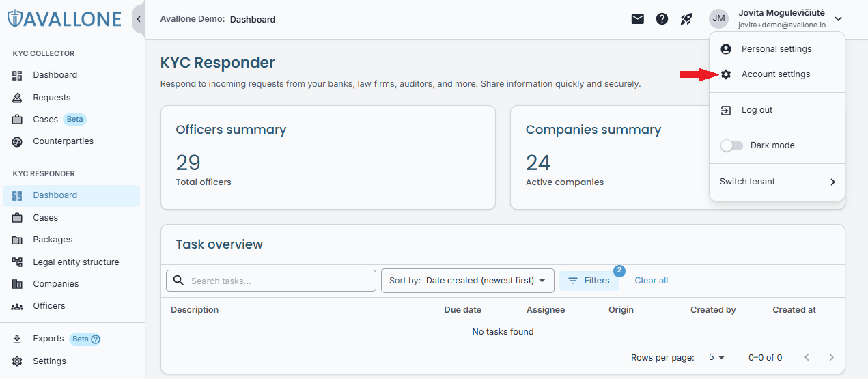868x379 pixels.
Task: Click the Exports Beta info badge
Action: [85, 339]
